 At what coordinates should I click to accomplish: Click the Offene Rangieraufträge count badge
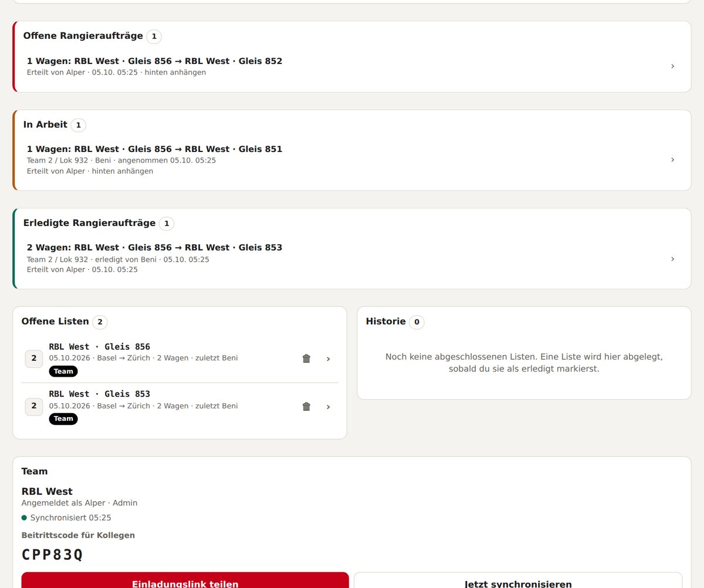(154, 36)
